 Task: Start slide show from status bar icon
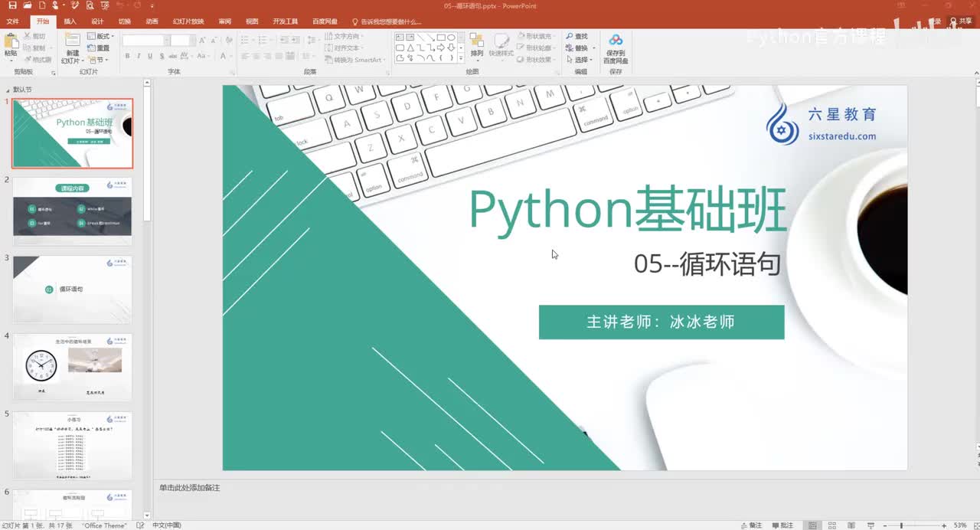point(869,525)
